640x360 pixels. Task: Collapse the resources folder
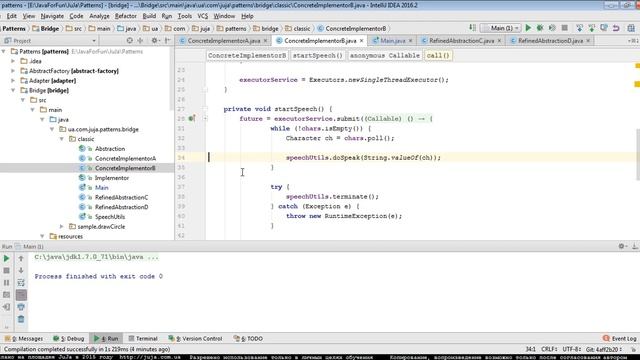[42, 236]
